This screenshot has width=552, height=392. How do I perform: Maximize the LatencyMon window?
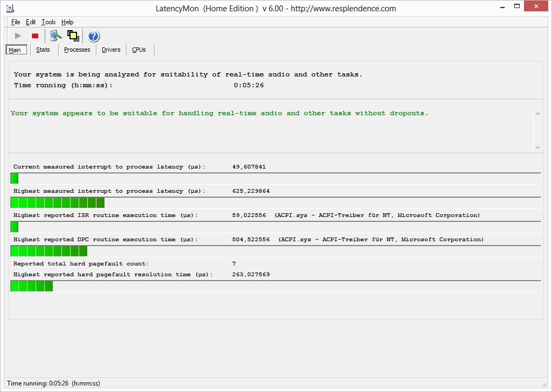[517, 6]
